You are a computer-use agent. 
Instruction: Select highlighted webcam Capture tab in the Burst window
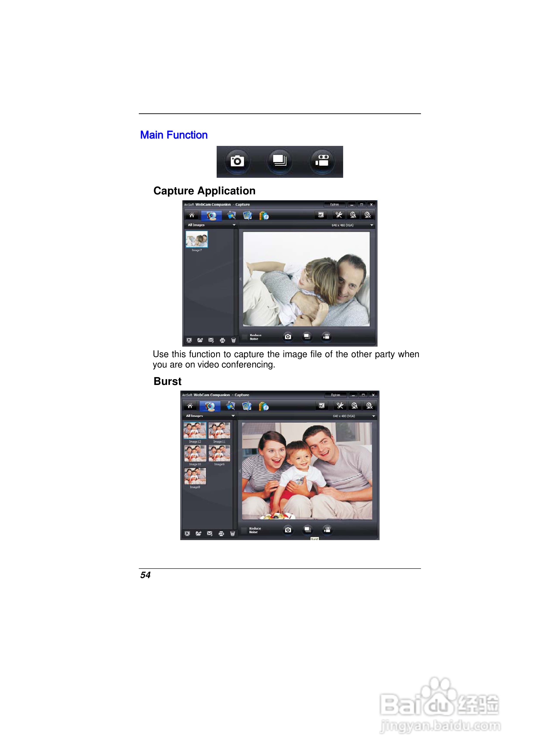tap(210, 406)
